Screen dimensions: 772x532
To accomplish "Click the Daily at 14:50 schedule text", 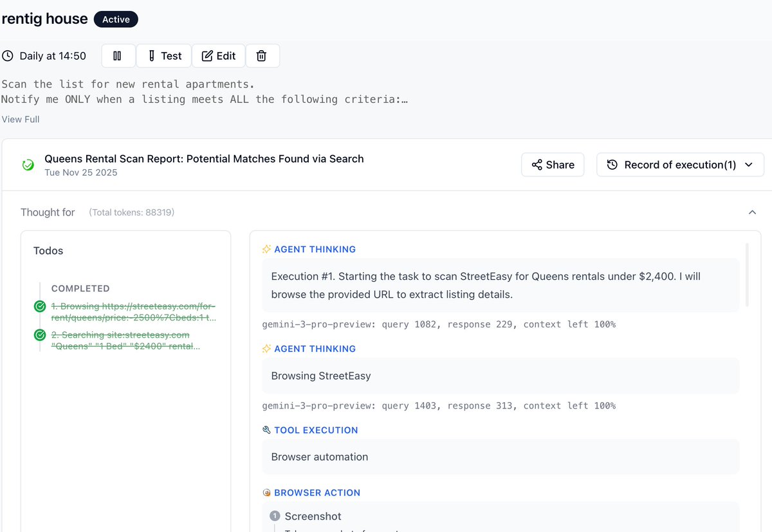I will tap(53, 56).
